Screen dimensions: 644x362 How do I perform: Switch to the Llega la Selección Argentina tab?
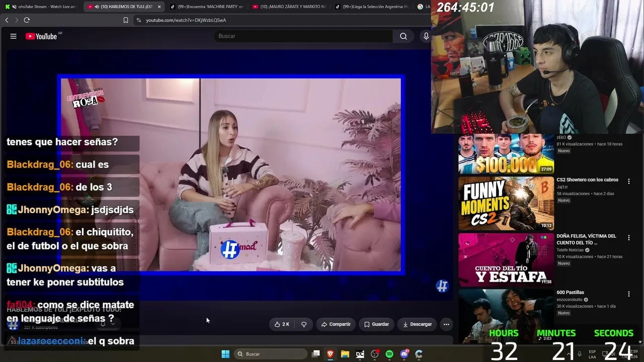point(371,7)
